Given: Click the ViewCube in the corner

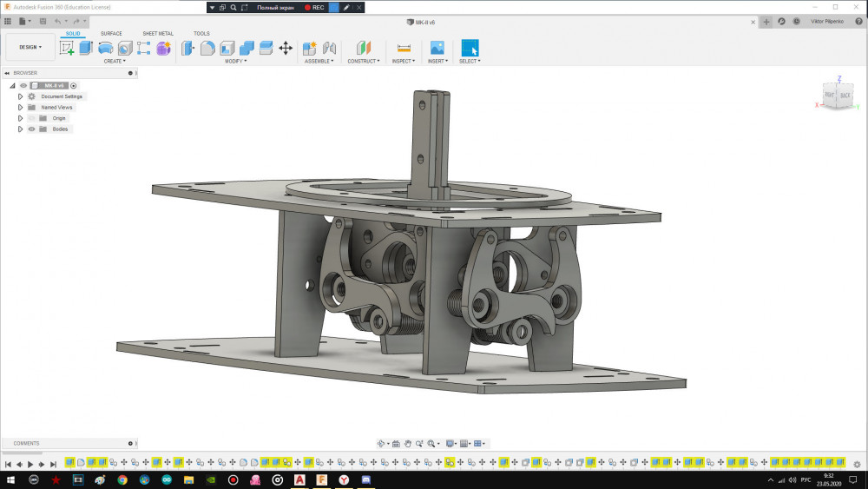Looking at the screenshot, I should [x=838, y=96].
